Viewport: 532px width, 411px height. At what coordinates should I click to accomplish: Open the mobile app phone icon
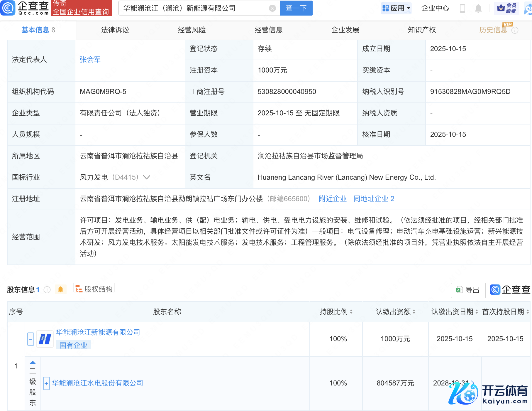pyautogui.click(x=462, y=9)
